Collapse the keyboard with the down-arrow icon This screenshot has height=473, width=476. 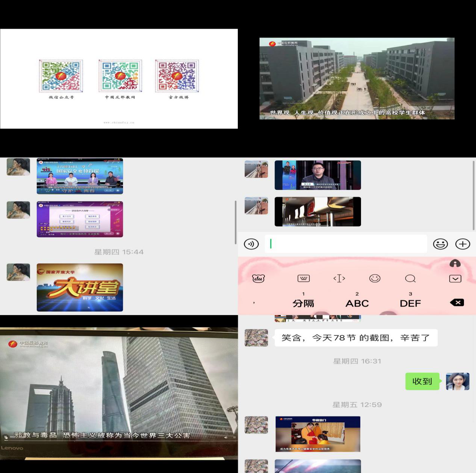click(455, 279)
